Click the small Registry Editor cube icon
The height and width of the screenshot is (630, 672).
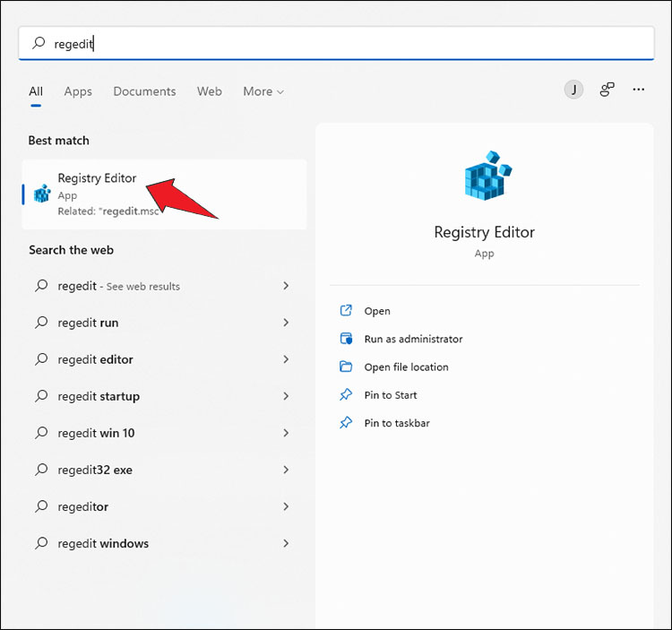click(42, 194)
